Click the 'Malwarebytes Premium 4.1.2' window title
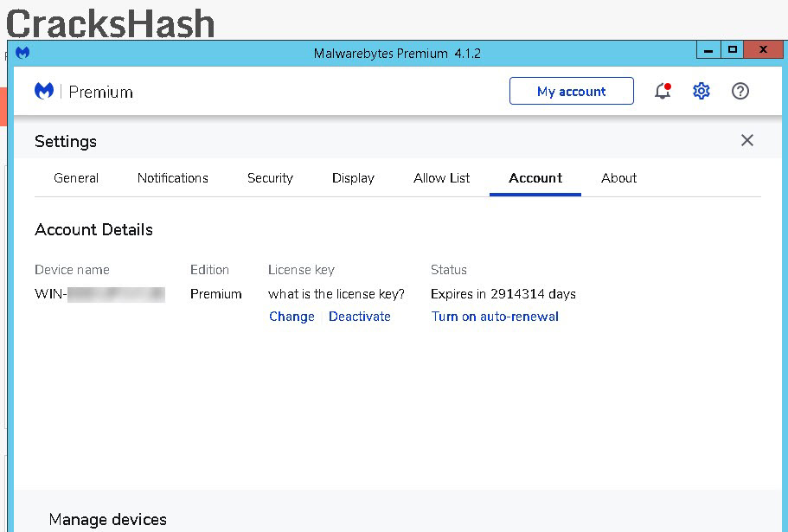Viewport: 788px width, 532px height. pos(397,54)
